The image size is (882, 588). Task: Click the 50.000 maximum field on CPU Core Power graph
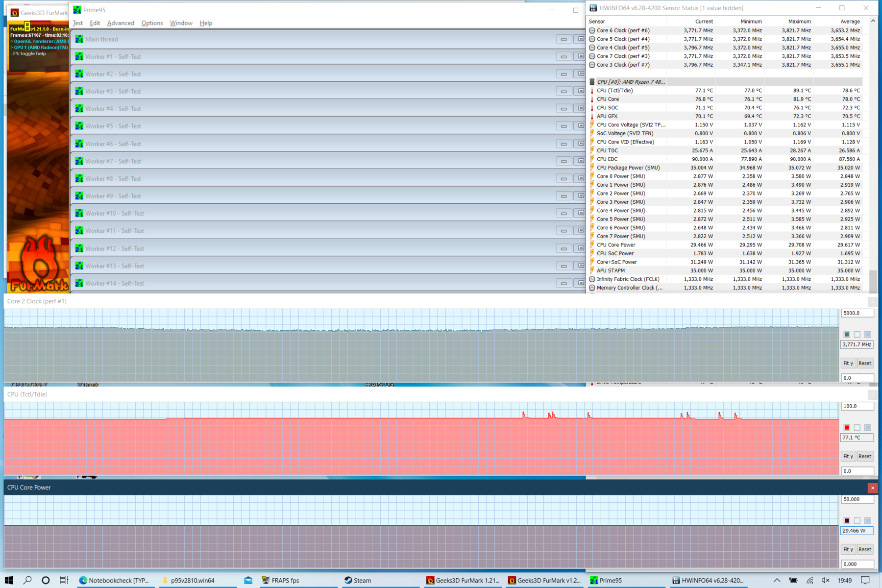(857, 499)
